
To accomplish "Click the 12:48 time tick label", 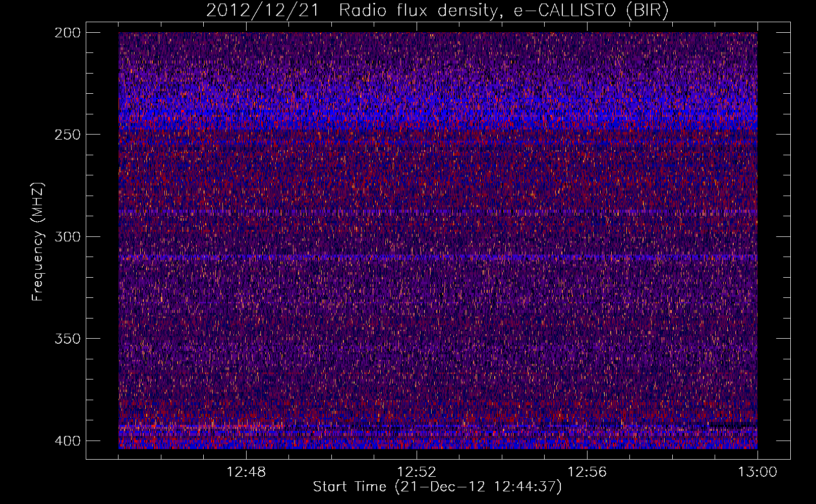I will 246,472.
